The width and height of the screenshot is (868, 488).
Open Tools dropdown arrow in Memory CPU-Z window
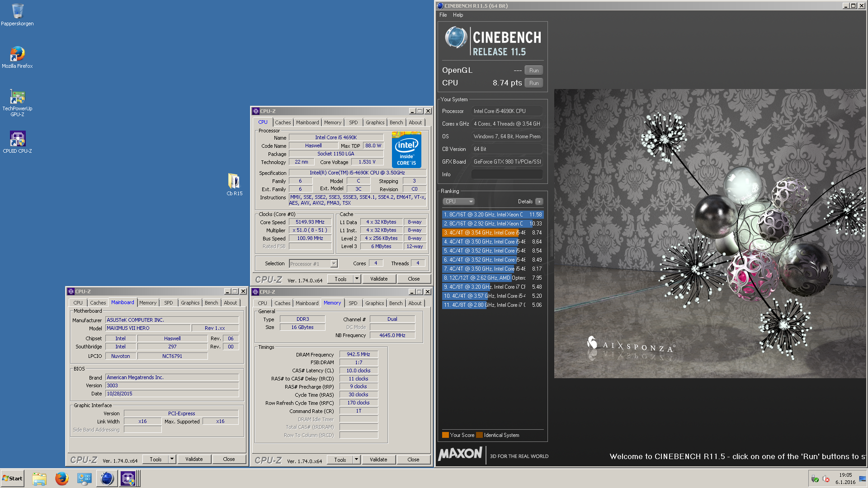[356, 460]
